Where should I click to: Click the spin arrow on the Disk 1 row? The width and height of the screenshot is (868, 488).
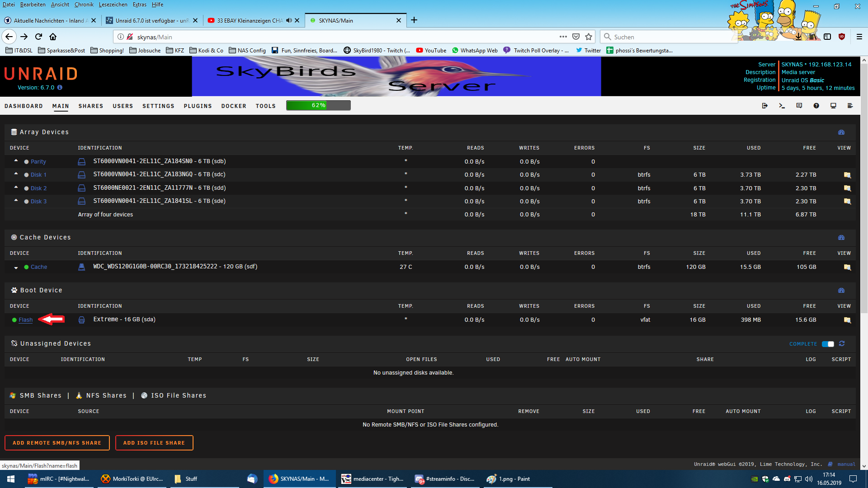point(16,174)
